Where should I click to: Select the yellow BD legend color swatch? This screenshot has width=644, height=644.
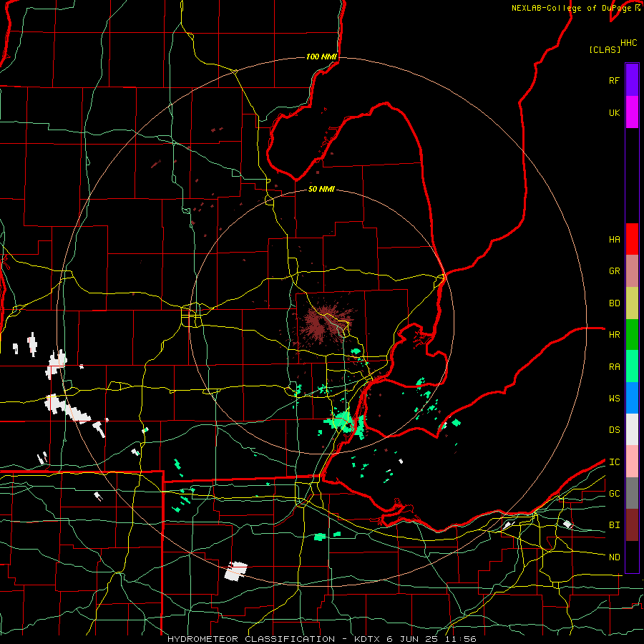pos(632,303)
